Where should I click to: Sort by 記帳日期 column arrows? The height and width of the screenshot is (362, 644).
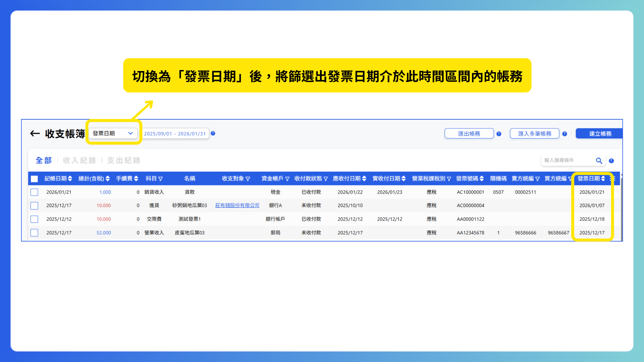point(70,179)
